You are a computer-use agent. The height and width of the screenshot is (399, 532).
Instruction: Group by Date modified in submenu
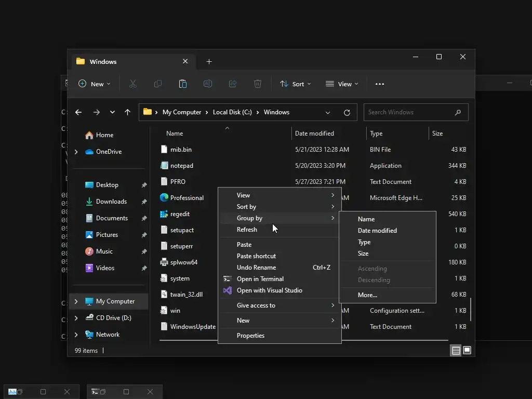coord(388,231)
